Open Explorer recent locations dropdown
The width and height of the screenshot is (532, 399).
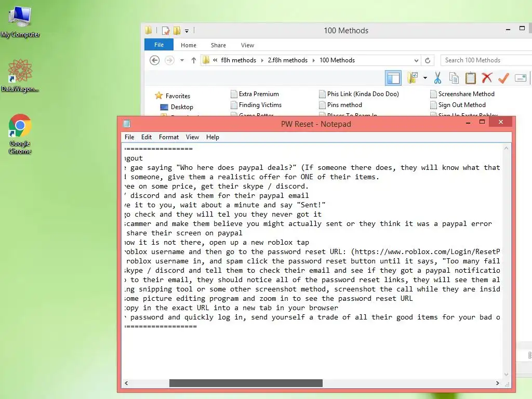(182, 60)
